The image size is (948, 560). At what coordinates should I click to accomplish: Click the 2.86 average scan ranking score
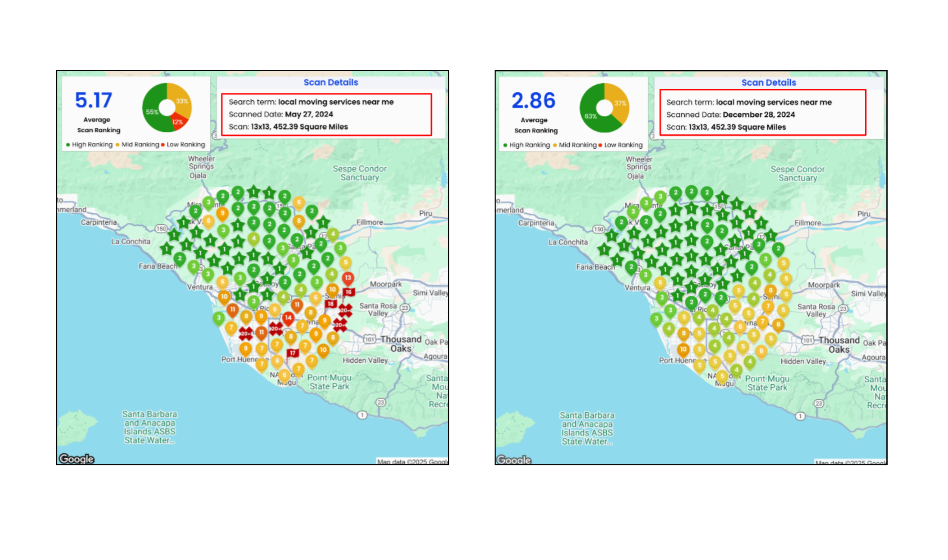(x=533, y=101)
